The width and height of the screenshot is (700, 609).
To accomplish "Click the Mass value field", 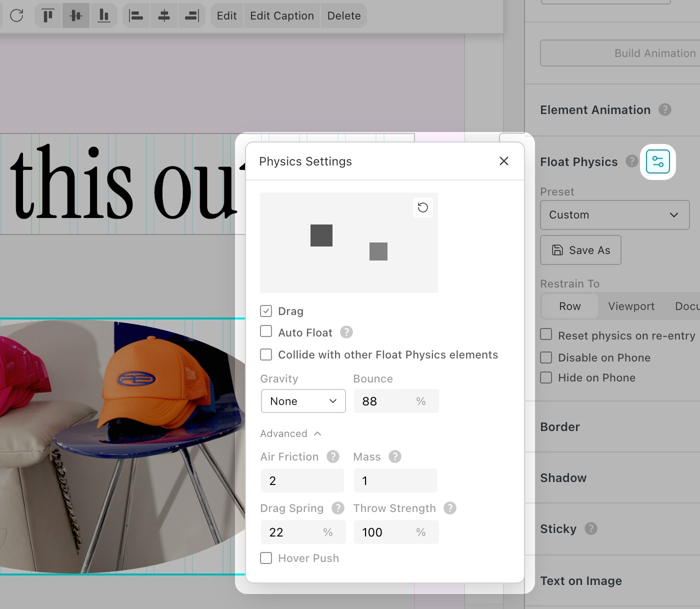I will pyautogui.click(x=395, y=480).
